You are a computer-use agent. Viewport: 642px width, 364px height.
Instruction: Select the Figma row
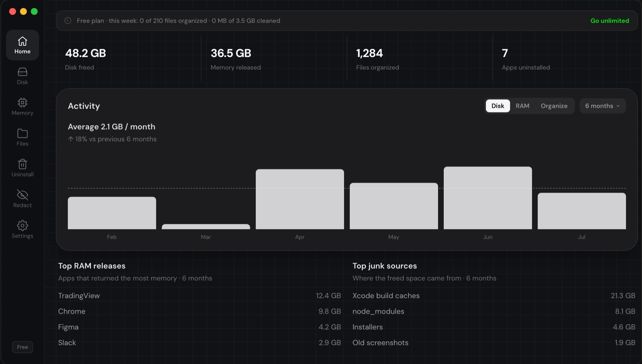[199, 327]
